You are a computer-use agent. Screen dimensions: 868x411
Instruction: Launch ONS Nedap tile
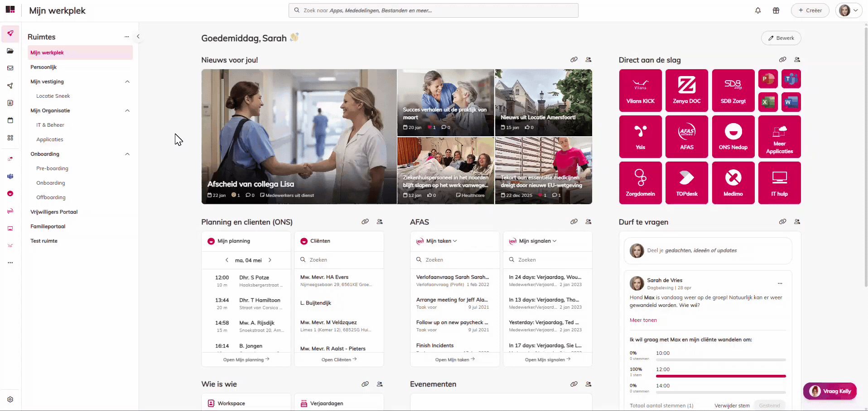click(x=733, y=137)
